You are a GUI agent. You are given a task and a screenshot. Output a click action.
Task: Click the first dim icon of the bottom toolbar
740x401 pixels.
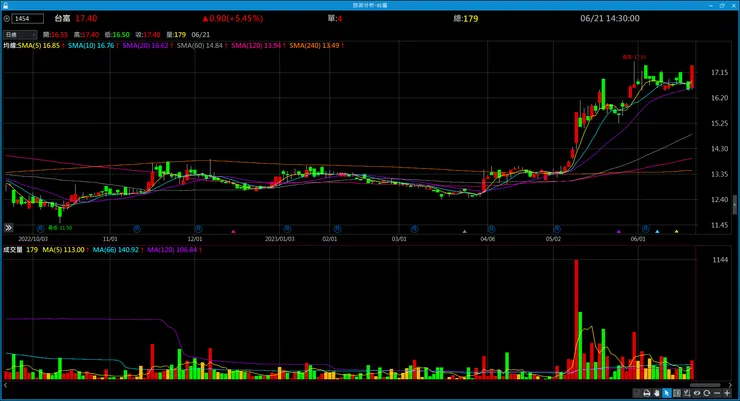(x=637, y=393)
